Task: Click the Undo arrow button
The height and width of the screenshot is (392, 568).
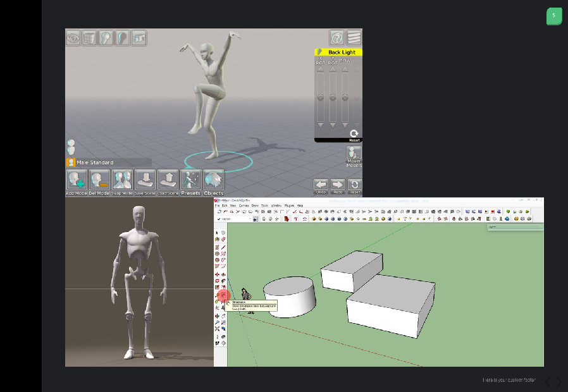Action: [321, 186]
